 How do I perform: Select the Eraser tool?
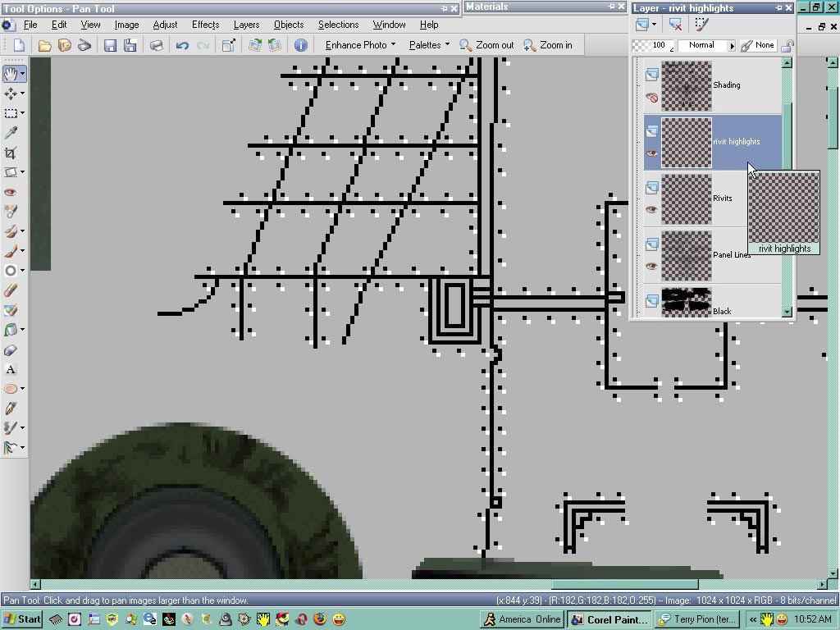point(11,290)
